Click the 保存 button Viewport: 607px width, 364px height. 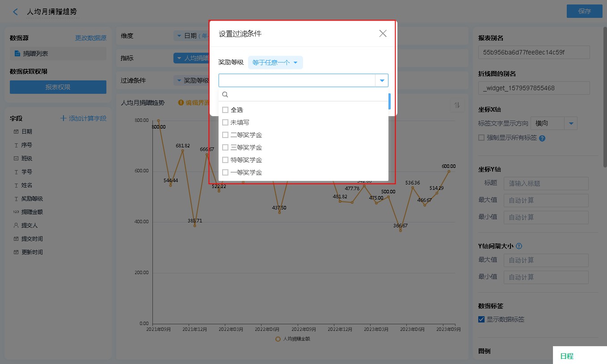tap(584, 11)
